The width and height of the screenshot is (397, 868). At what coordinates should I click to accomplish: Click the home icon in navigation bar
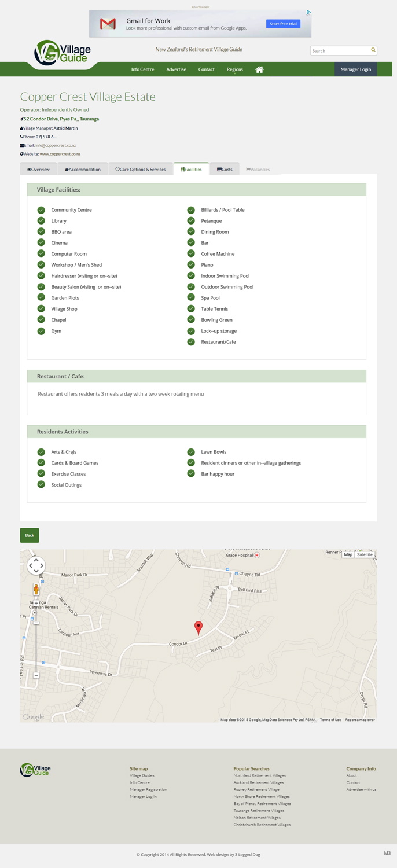pyautogui.click(x=259, y=69)
